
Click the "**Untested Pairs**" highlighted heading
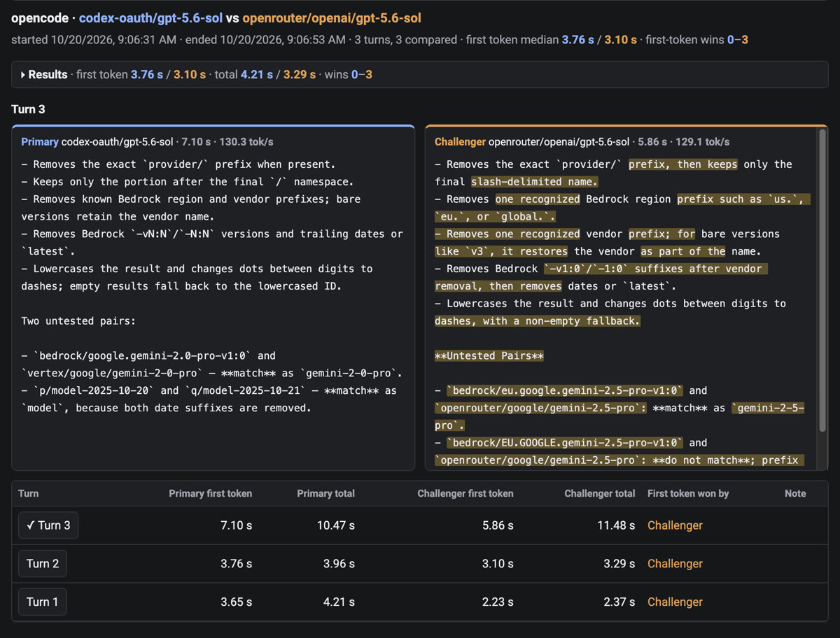[x=489, y=356]
